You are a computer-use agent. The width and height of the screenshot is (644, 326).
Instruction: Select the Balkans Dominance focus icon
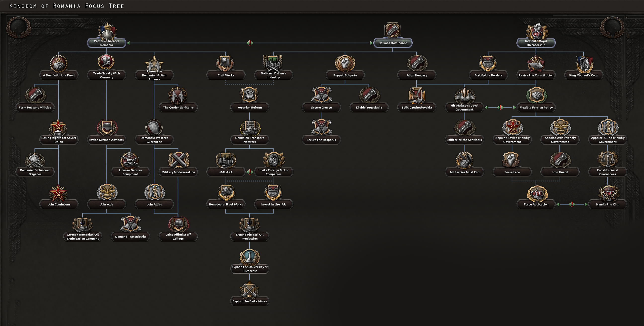(x=392, y=31)
